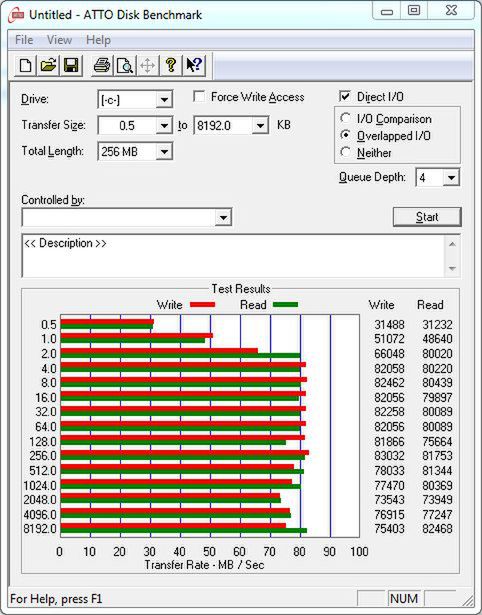482x615 pixels.
Task: Click the yellow question mark About icon
Action: tap(170, 65)
